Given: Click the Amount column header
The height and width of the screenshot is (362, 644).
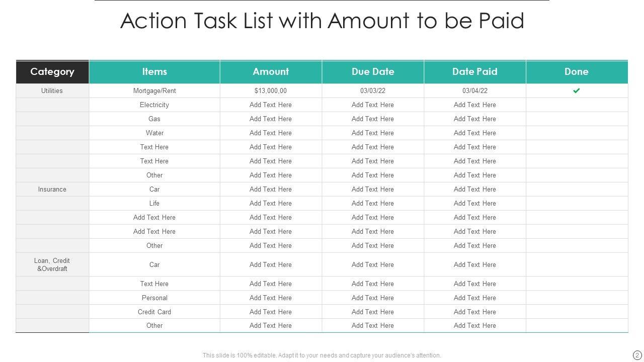Looking at the screenshot, I should (271, 72).
